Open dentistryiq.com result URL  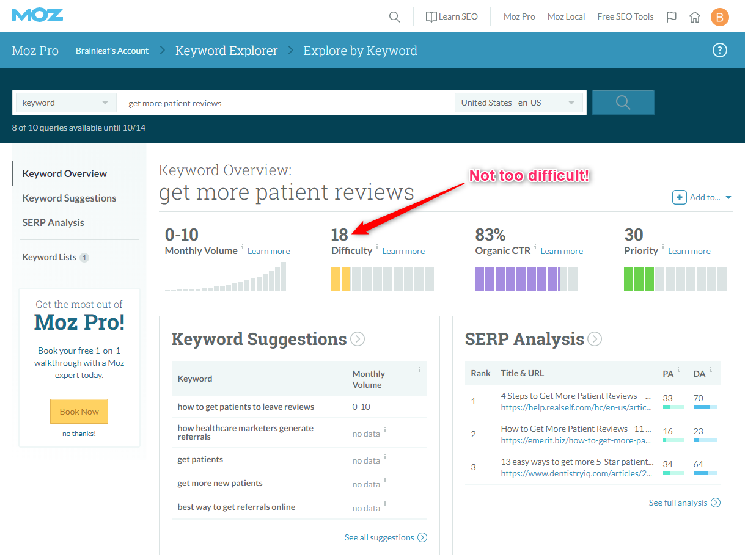tap(576, 473)
